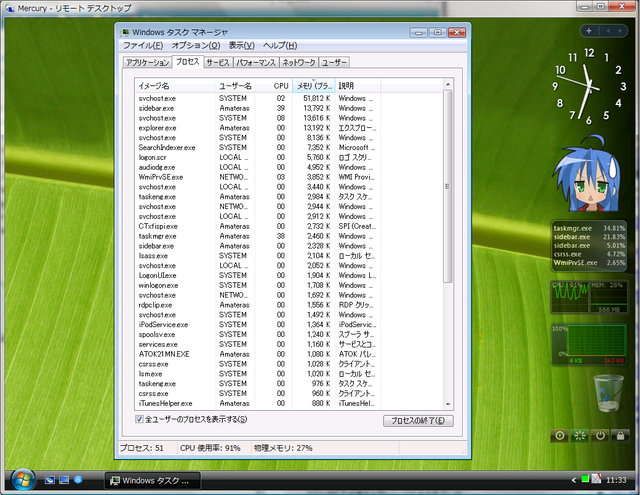Click the second quick launch taskbar icon
Image resolution: width=640 pixels, height=495 pixels.
(x=64, y=480)
